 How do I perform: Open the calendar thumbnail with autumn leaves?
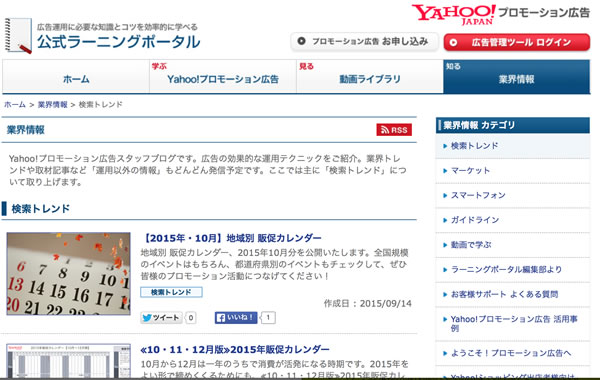(x=68, y=274)
